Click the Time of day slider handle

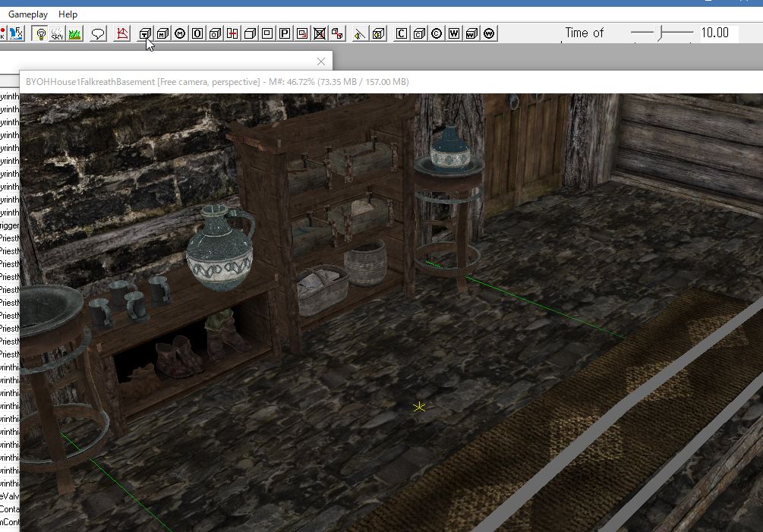click(661, 33)
